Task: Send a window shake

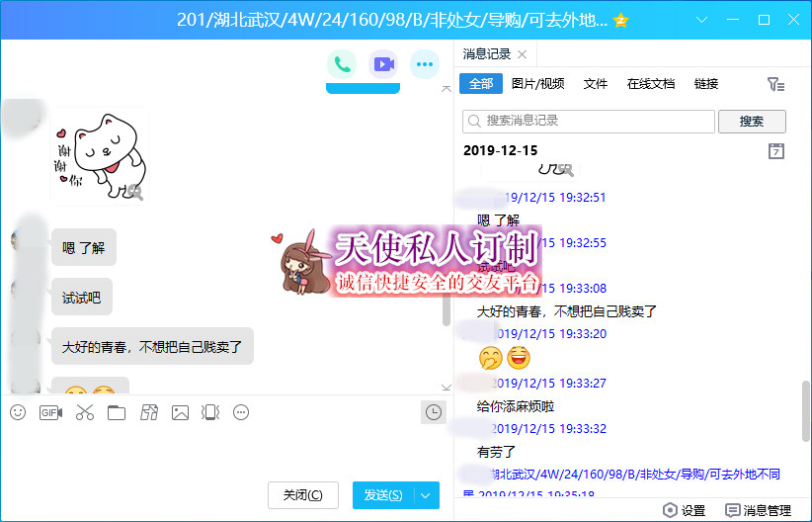Action: 210,412
